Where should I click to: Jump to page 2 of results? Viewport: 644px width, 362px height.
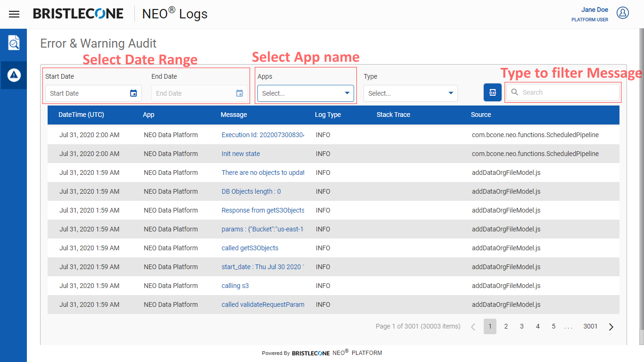tap(506, 327)
